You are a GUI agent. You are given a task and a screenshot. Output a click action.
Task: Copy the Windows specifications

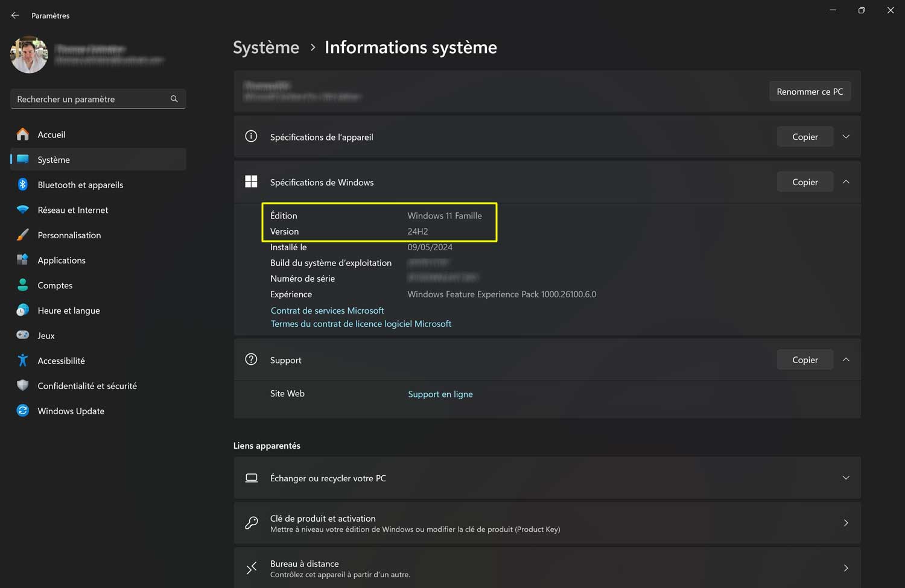coord(805,182)
